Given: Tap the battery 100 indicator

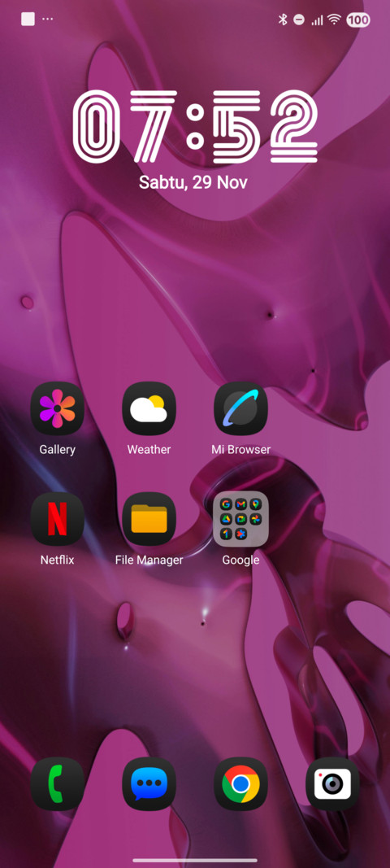Looking at the screenshot, I should click(358, 20).
